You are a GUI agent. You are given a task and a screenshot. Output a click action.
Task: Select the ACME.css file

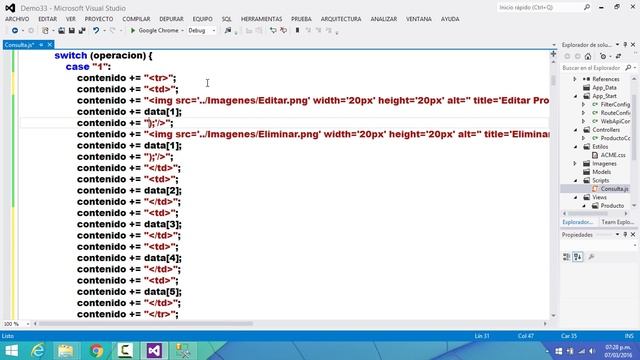coord(613,155)
